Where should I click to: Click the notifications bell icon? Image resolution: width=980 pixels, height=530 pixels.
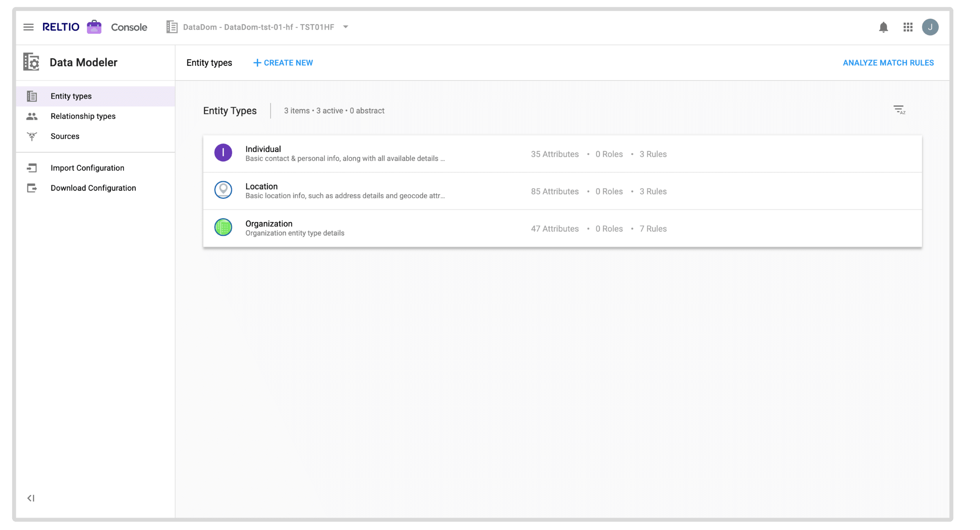point(883,27)
